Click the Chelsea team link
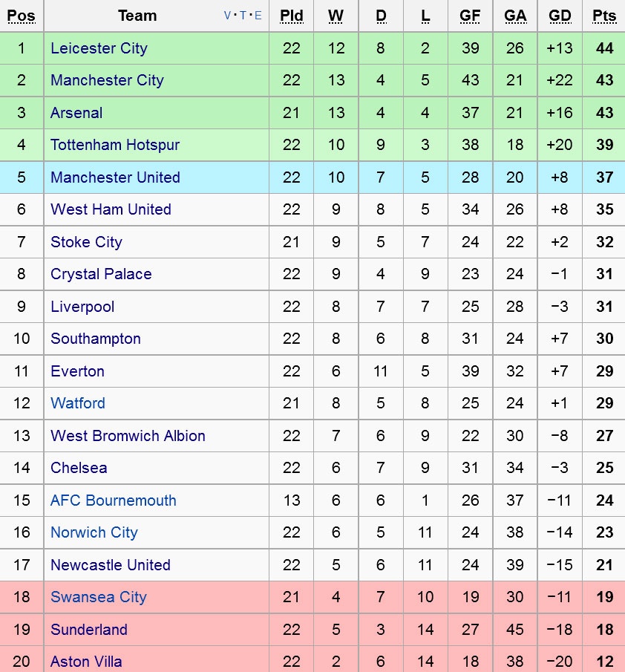Screen dimensions: 625x672 [79, 468]
